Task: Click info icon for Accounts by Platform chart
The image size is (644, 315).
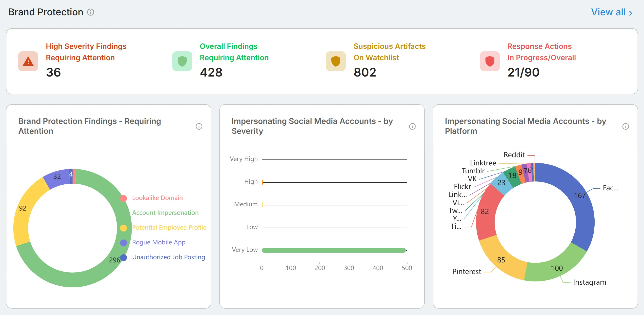Action: click(625, 126)
